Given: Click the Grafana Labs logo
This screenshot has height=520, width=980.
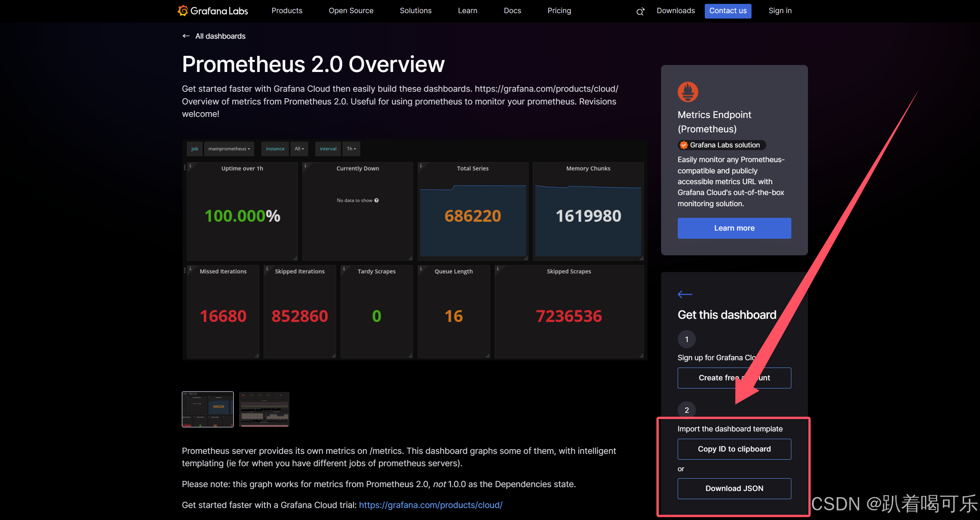Looking at the screenshot, I should coord(213,11).
